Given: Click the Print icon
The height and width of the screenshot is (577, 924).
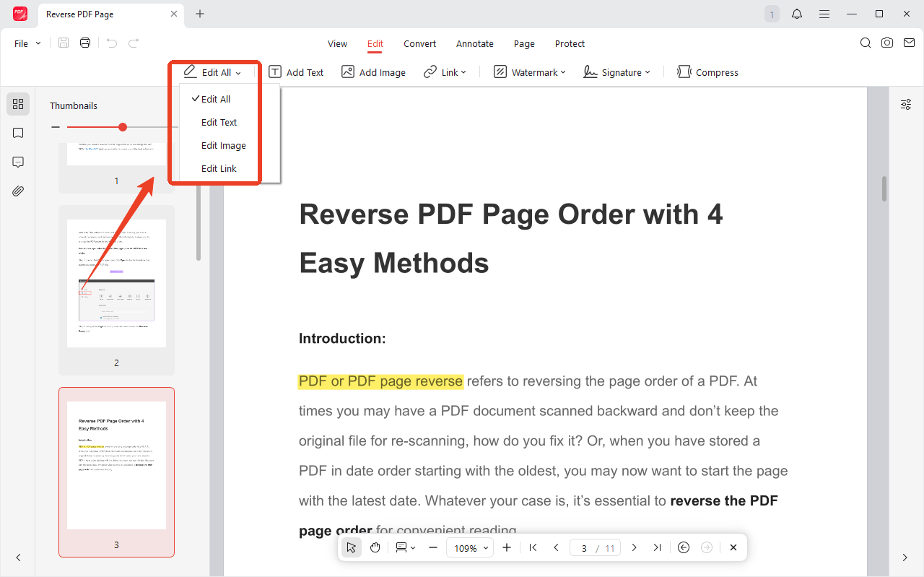Looking at the screenshot, I should pyautogui.click(x=85, y=43).
